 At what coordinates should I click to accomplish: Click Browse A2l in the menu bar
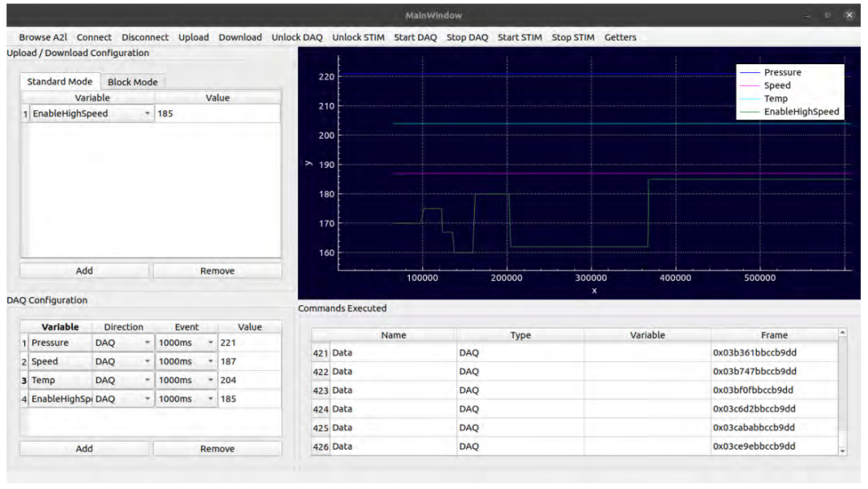tap(45, 37)
